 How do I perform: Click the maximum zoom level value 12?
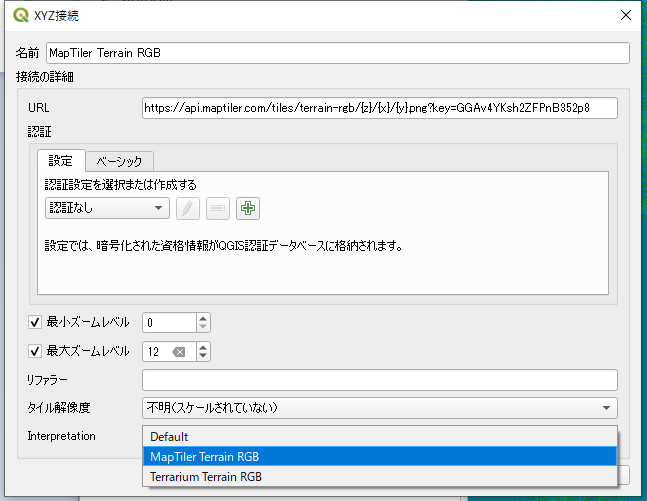(153, 352)
